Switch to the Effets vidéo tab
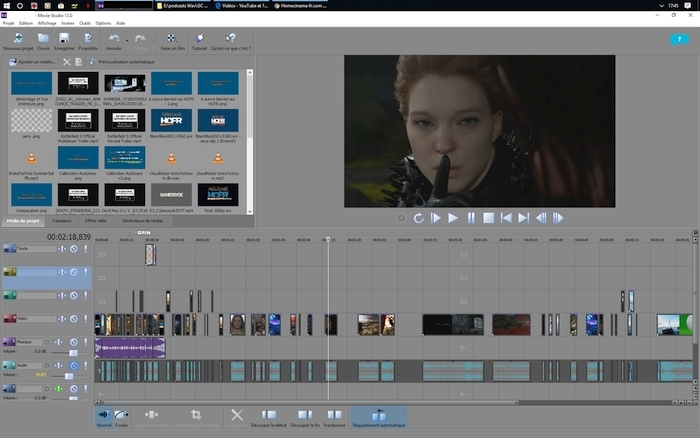The image size is (700, 438). (x=96, y=221)
